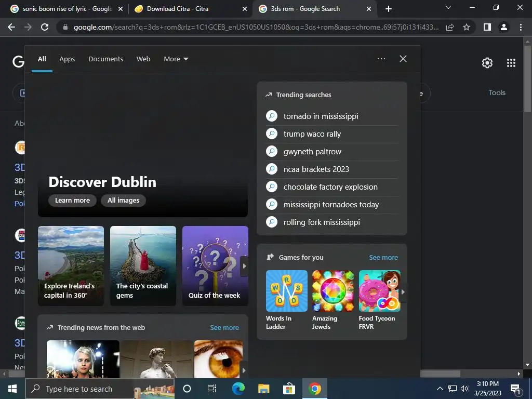The width and height of the screenshot is (532, 399).
Task: Open File Explorer from taskbar
Action: [x=263, y=389]
